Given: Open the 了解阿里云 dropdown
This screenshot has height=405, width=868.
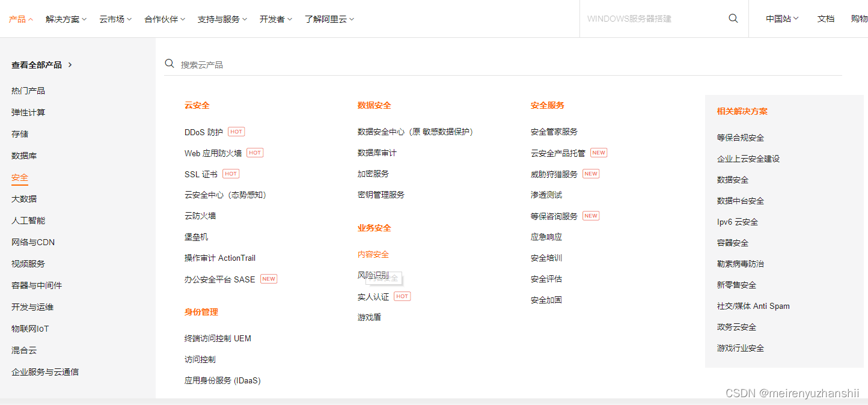Looking at the screenshot, I should (329, 19).
